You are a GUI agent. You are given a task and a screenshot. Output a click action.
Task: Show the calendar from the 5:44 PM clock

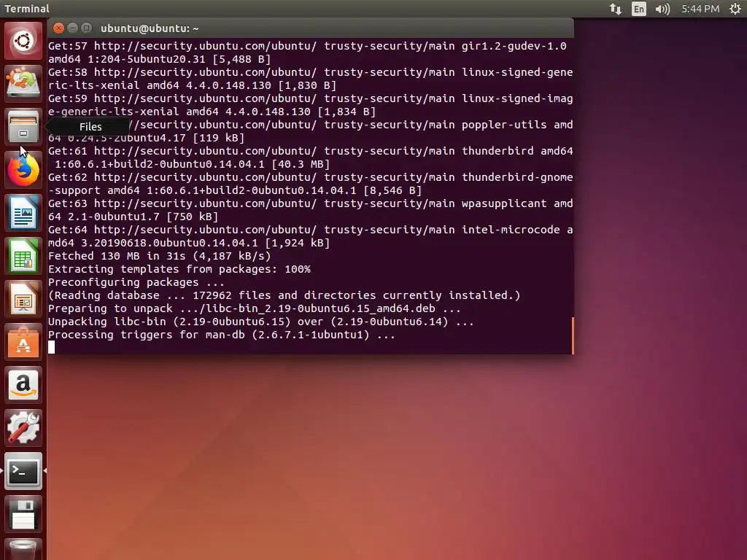[700, 9]
